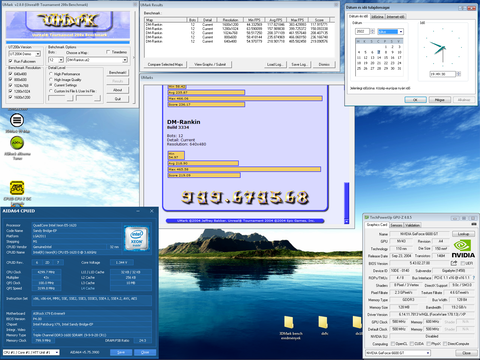480x360 pixels.
Task: Switch to the Időzóna tab
Action: pos(377,16)
